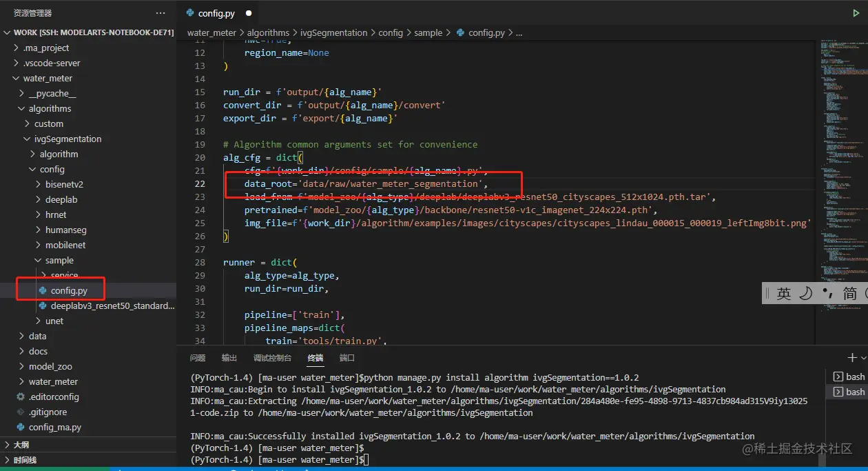This screenshot has height=471, width=868.
Task: Expand the __pycache__ folder
Action: pyautogui.click(x=22, y=94)
